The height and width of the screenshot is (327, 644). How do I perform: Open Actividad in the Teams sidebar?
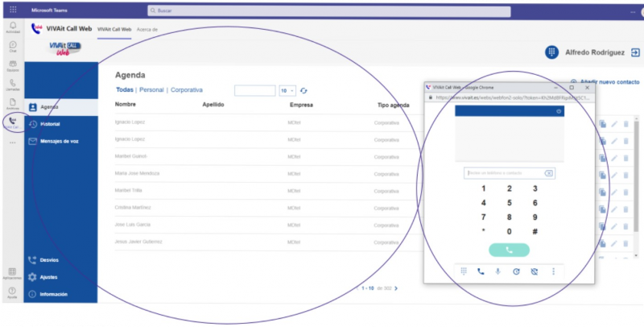(13, 27)
